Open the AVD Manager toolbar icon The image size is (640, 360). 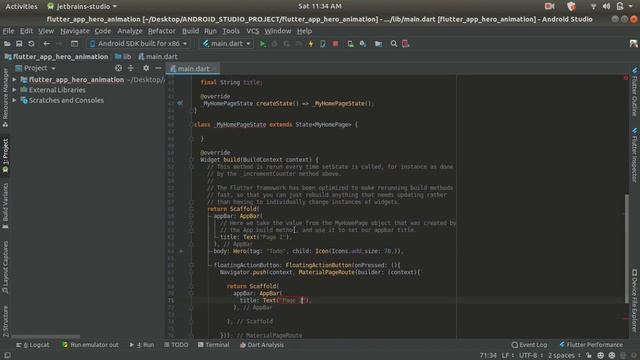350,44
